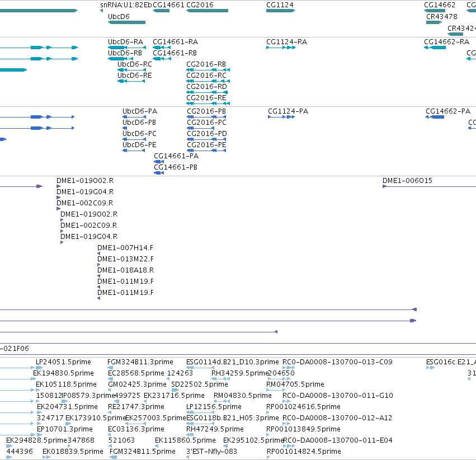Screen dimensions: 476x460
Task: Click protein UbcD6-PC
Action: click(134, 139)
